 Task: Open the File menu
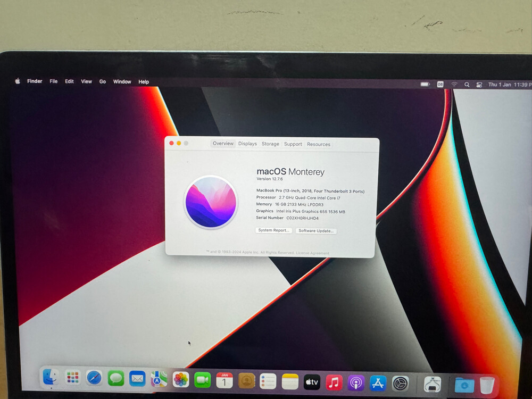(54, 81)
